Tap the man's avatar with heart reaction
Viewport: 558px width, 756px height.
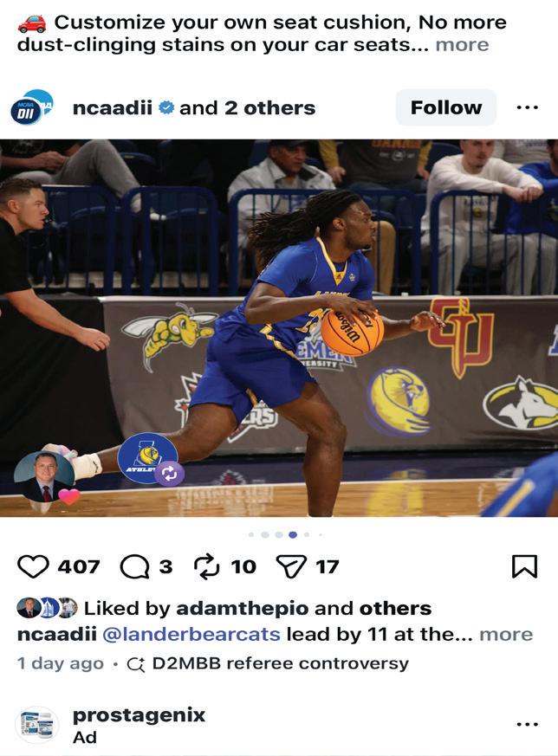click(45, 478)
